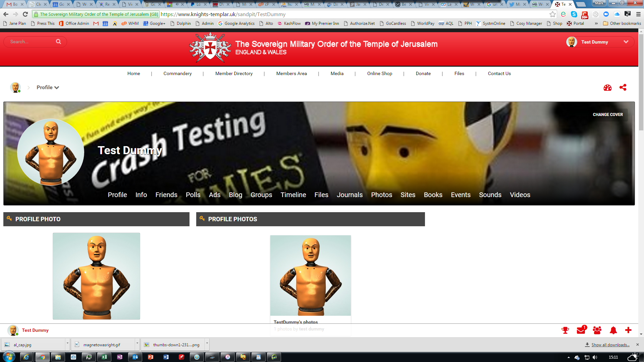Open TestDummy's photos album thumbnail
The width and height of the screenshot is (644, 362).
310,276
